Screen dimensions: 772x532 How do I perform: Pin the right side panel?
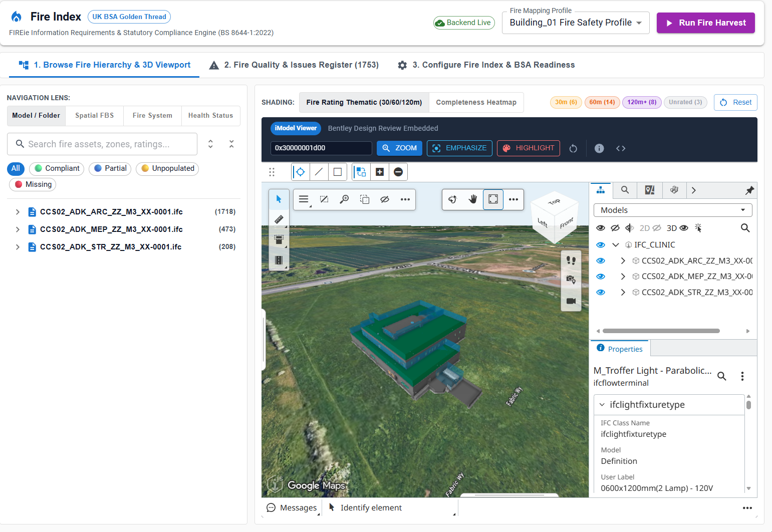point(749,190)
